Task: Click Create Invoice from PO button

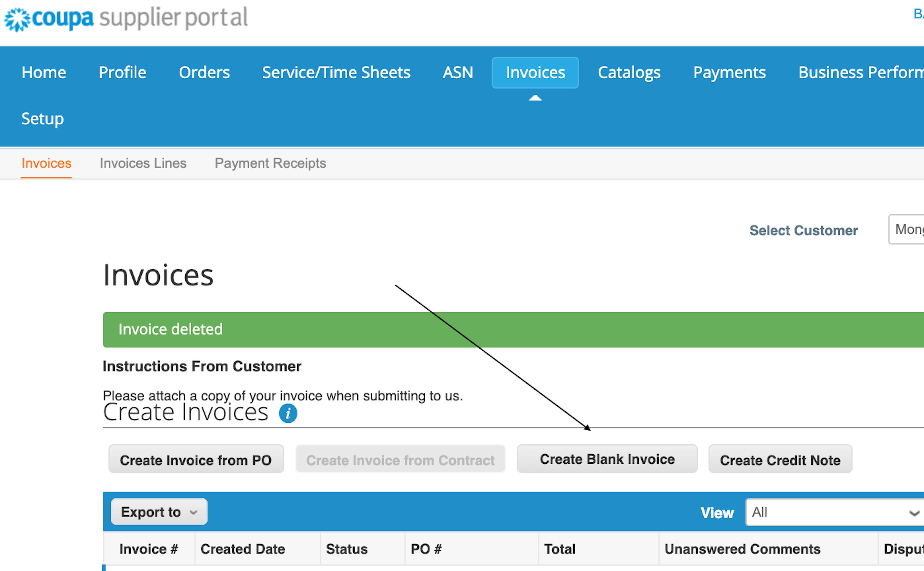Action: pyautogui.click(x=196, y=460)
